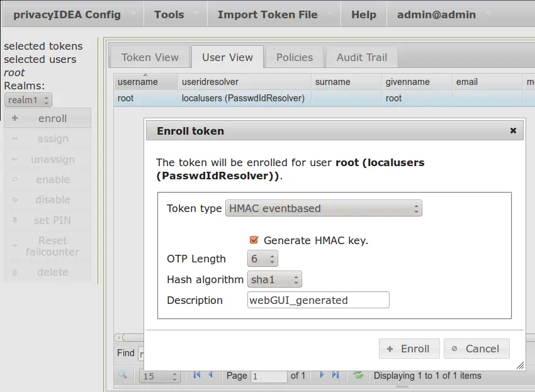Click the root entry under selected users

pyautogui.click(x=14, y=72)
